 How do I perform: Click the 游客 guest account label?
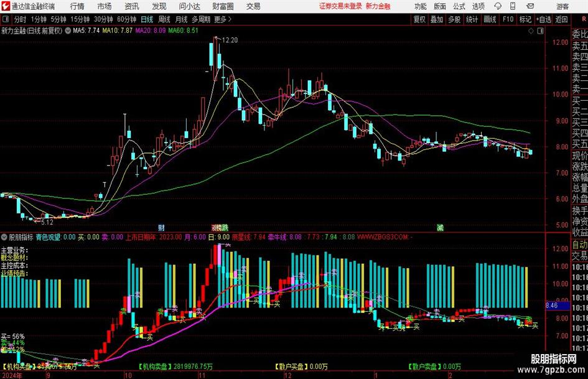pos(562,6)
